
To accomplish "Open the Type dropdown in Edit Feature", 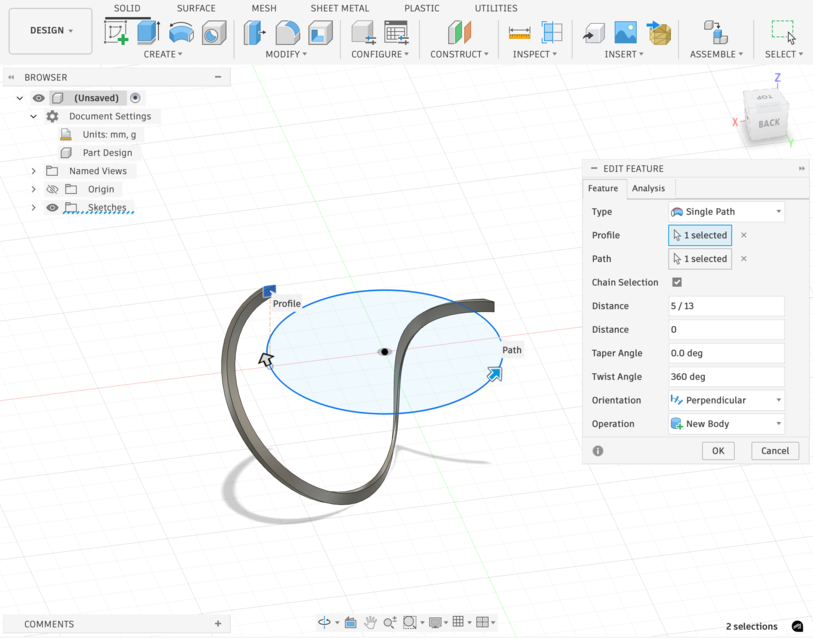I will point(726,211).
